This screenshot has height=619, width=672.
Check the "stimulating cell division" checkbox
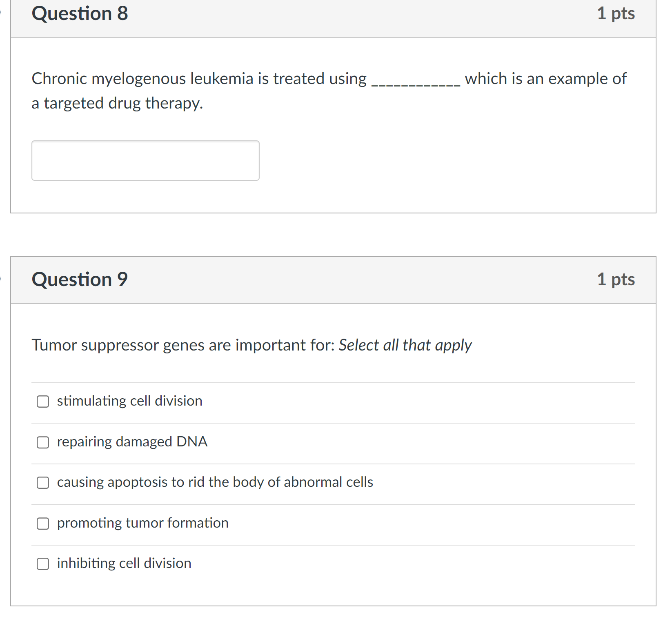[42, 402]
